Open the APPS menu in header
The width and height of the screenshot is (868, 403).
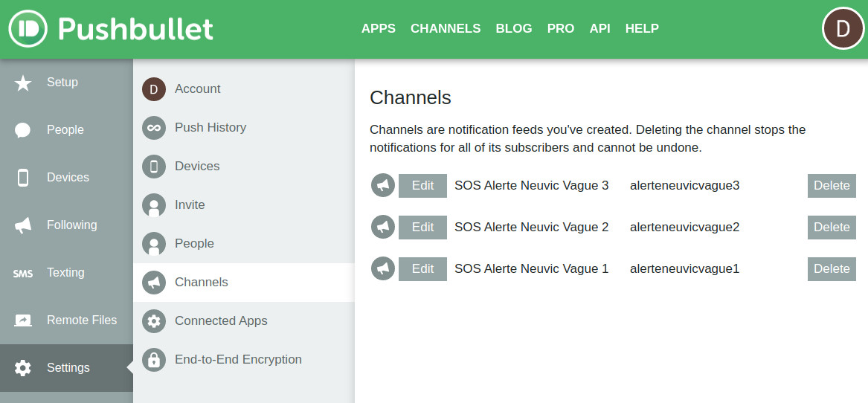tap(378, 28)
